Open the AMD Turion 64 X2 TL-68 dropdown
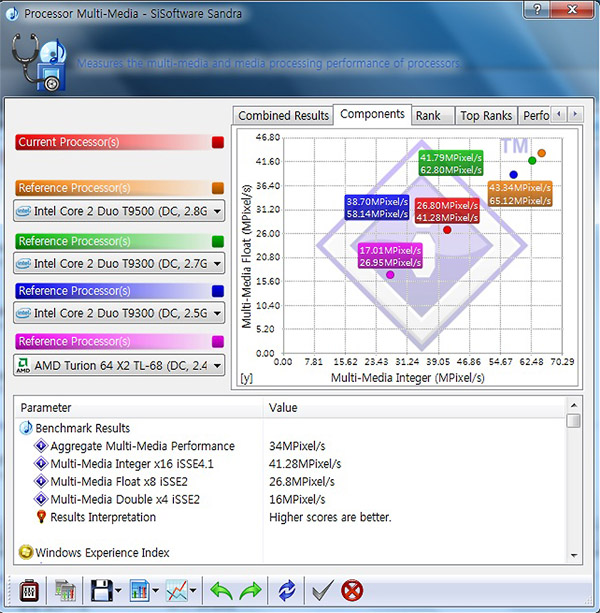Screen dimensions: 600x613 tap(119, 365)
